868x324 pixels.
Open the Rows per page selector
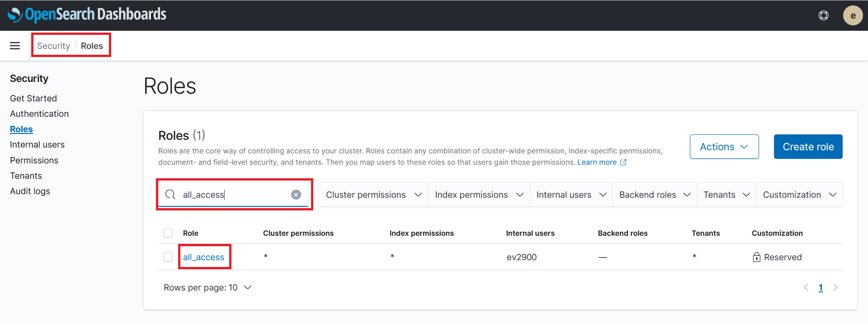pyautogui.click(x=208, y=287)
